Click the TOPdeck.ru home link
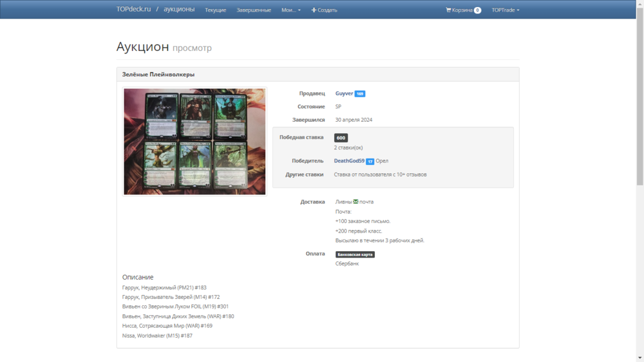This screenshot has width=644, height=362. tap(133, 10)
